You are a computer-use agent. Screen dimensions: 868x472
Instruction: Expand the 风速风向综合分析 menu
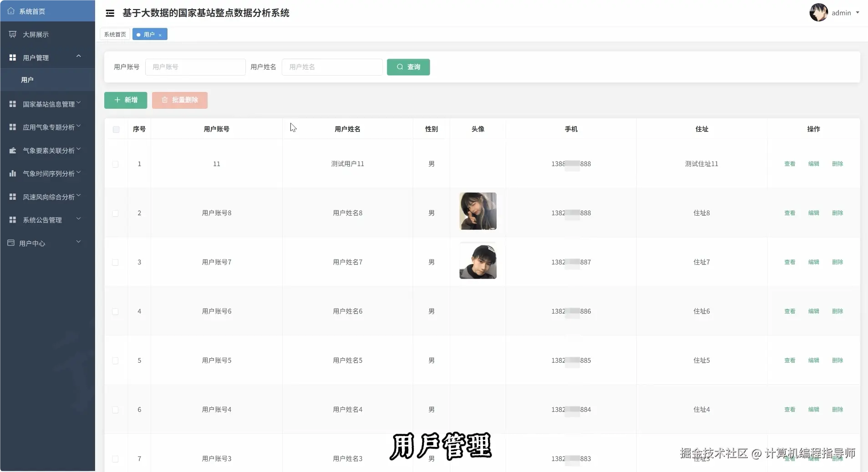click(x=78, y=196)
